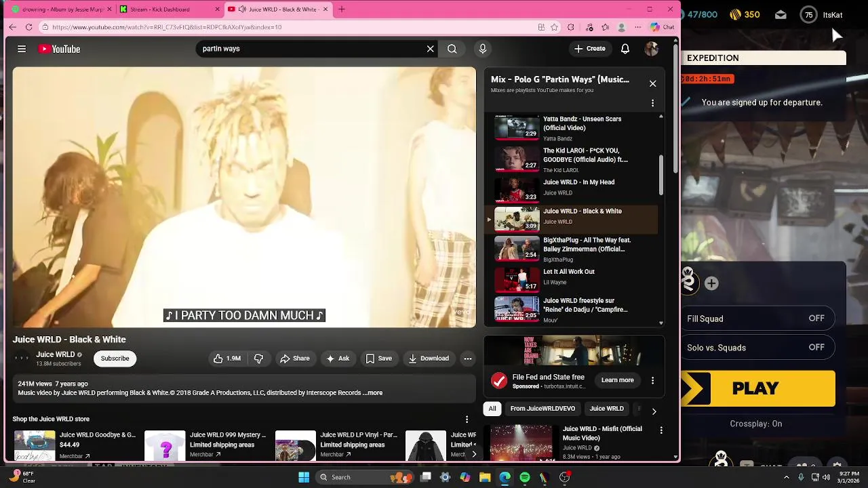
Task: Select the Juice WRLD filter chip
Action: pos(606,409)
